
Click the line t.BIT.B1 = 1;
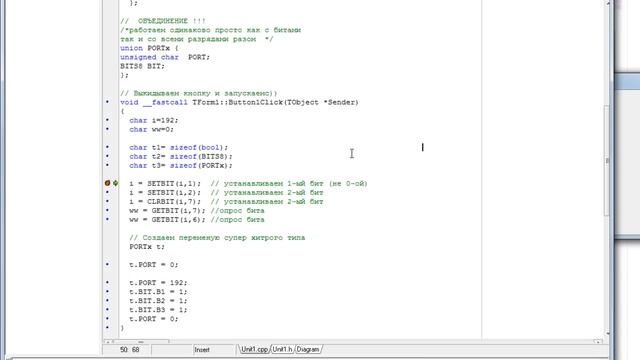coord(158,291)
